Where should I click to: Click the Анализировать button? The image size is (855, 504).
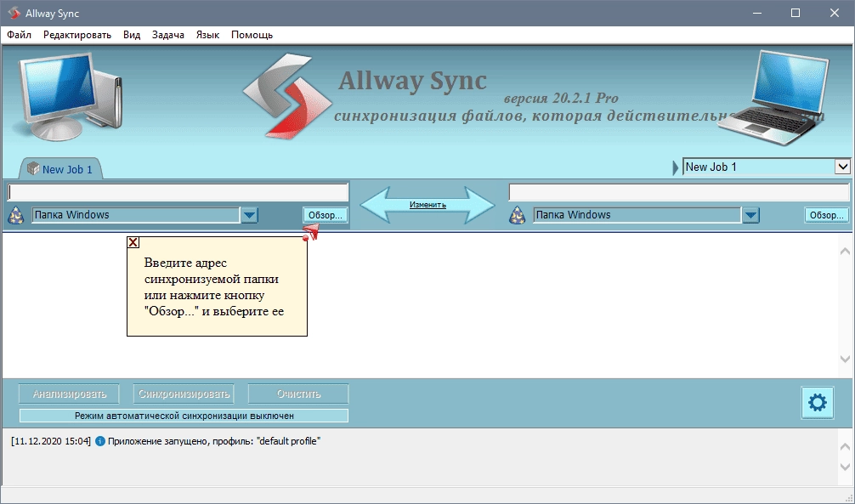[x=69, y=394]
